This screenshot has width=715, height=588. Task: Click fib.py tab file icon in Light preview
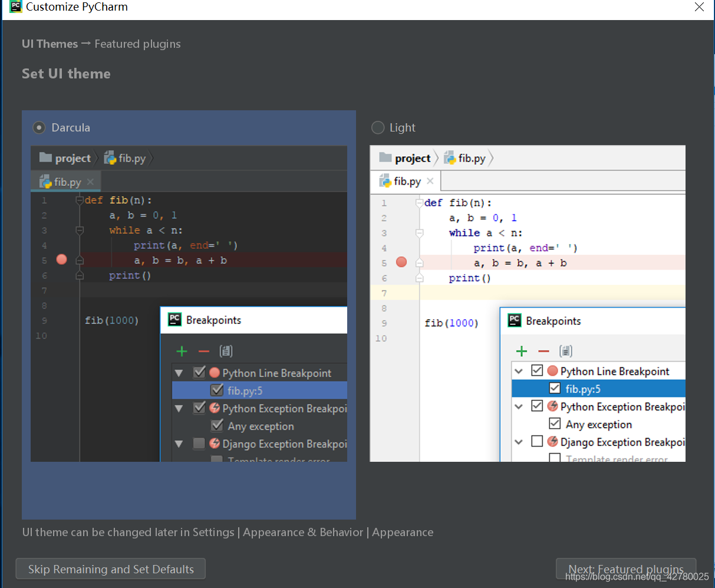(385, 181)
